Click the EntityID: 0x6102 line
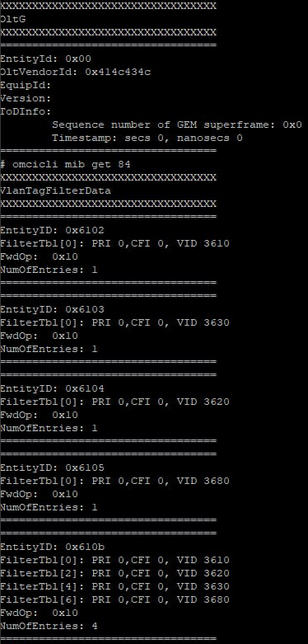Viewport: 308px width, 644px height. pyautogui.click(x=52, y=230)
